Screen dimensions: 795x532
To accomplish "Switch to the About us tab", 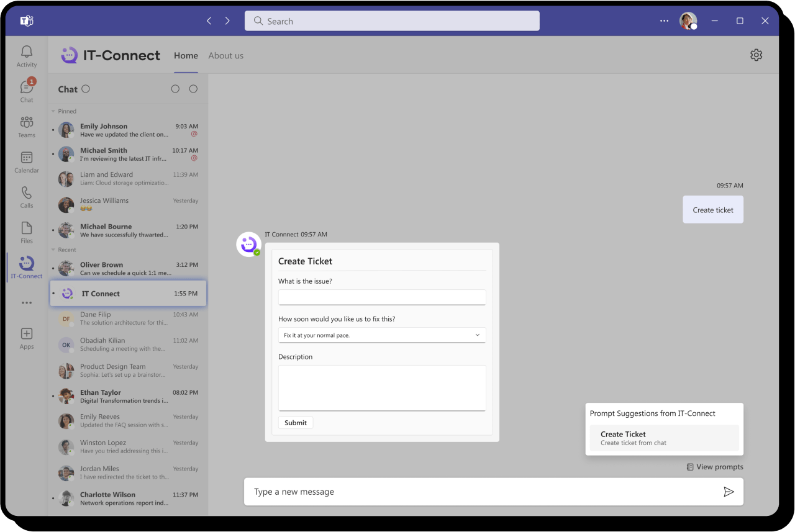I will tap(225, 55).
